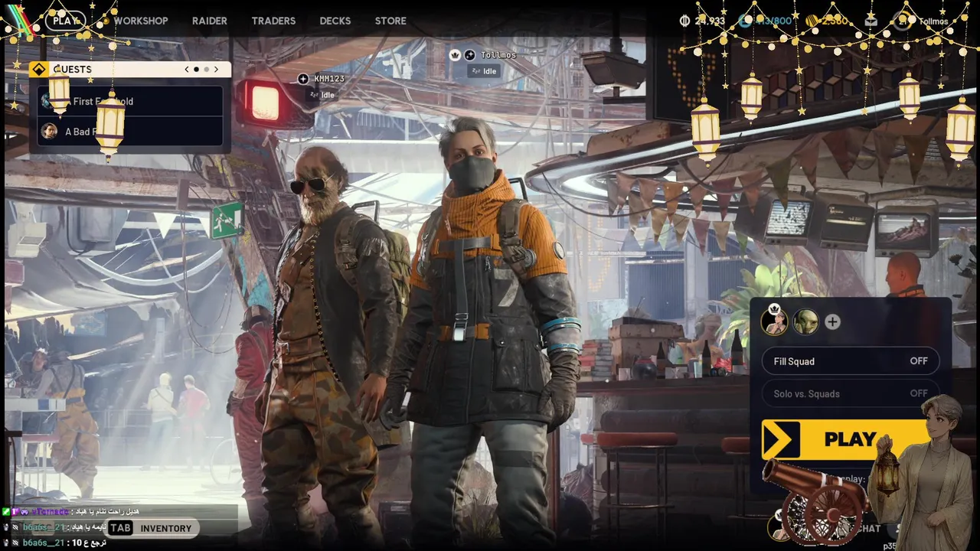Viewport: 980px width, 551px height.
Task: Open the A First Foothold quest
Action: point(130,101)
